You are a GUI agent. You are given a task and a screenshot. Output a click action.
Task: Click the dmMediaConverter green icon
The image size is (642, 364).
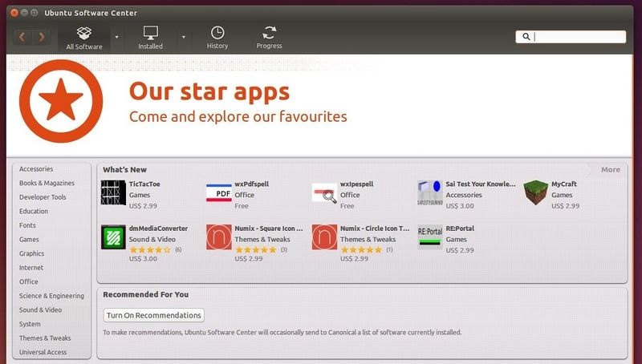[113, 237]
